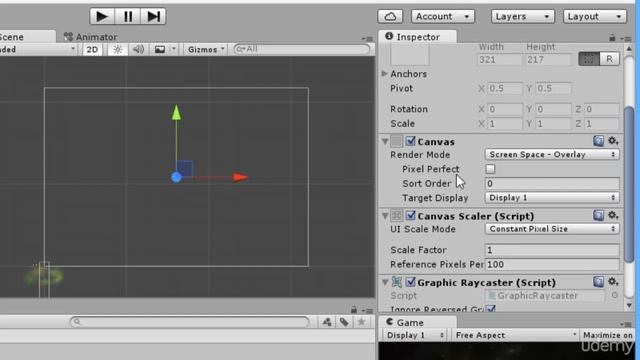Switch to the Animator tab
Screen dimensions: 640x360
pos(91,37)
